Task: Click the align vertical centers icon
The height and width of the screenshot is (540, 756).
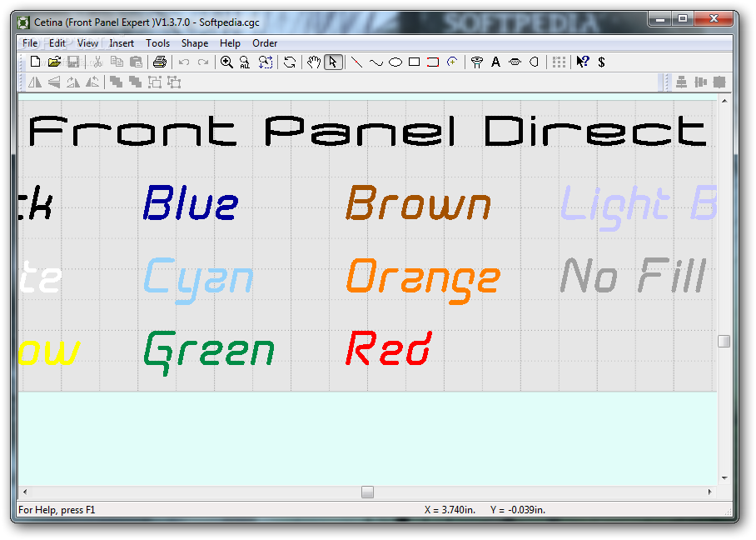Action: [x=700, y=82]
